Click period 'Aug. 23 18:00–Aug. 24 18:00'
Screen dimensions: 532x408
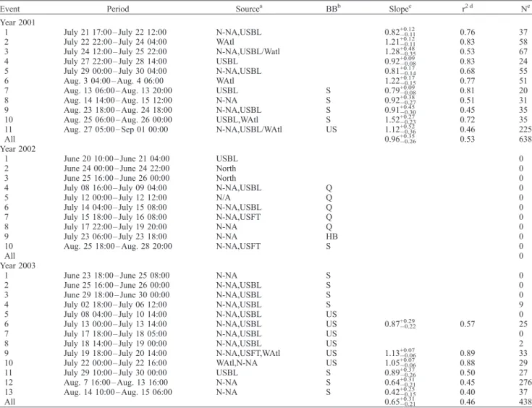coord(118,110)
